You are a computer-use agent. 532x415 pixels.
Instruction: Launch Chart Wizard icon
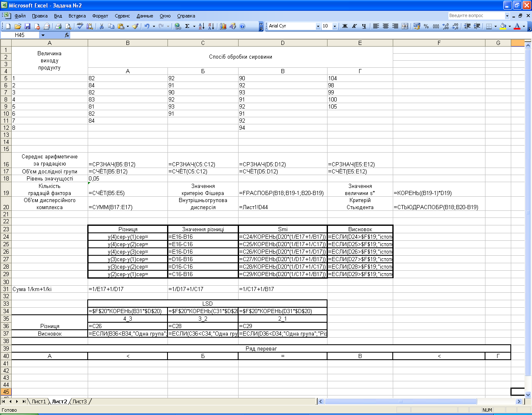[x=223, y=26]
